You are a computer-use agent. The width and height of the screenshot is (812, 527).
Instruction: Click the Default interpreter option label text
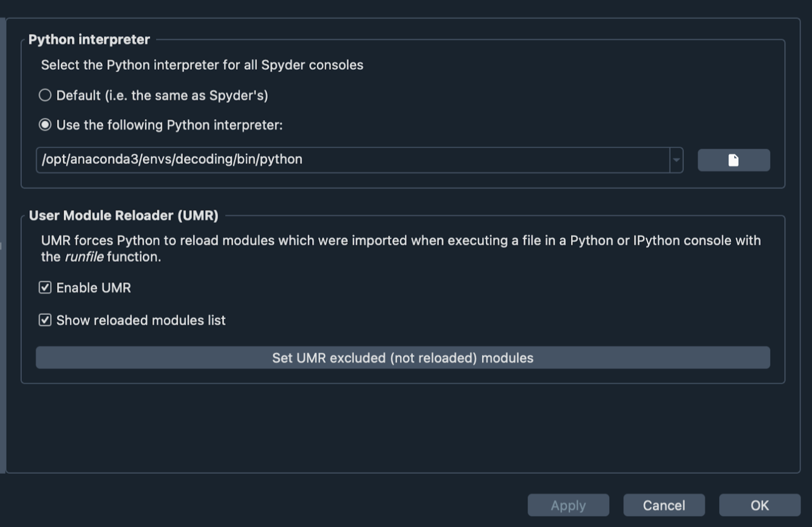click(162, 95)
